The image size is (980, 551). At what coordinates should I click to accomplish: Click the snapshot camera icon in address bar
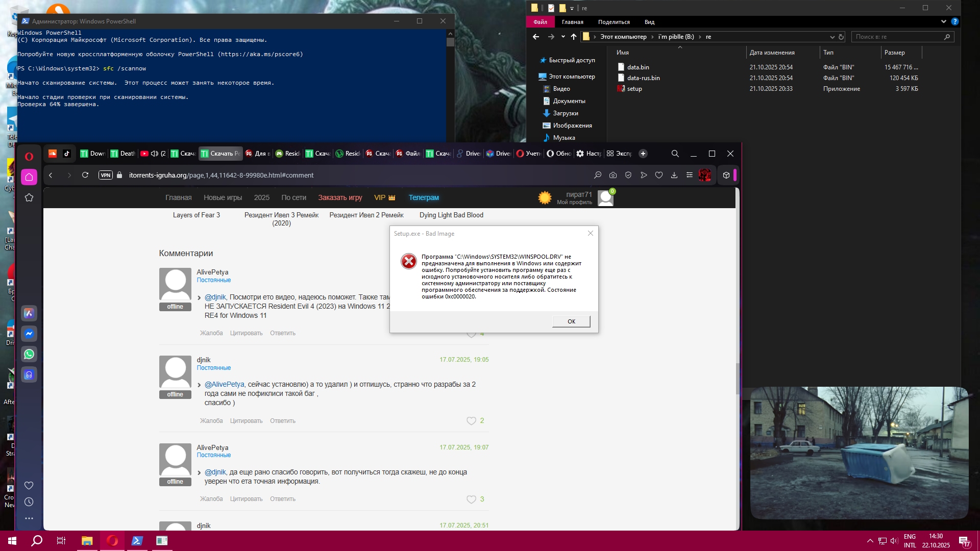coord(613,175)
